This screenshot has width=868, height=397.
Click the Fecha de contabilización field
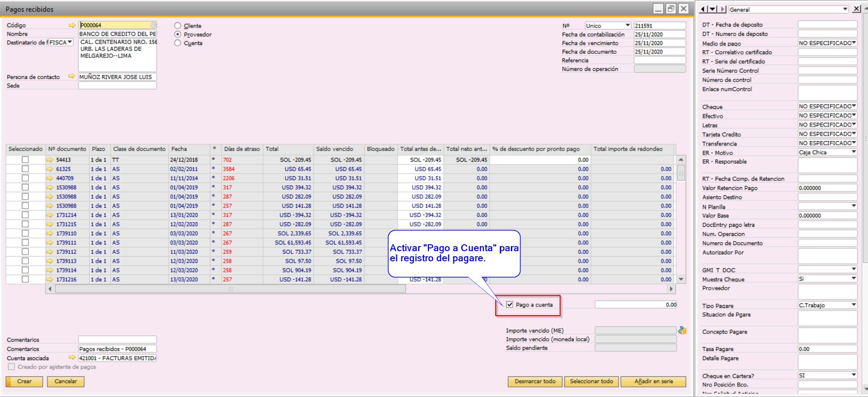pyautogui.click(x=660, y=35)
